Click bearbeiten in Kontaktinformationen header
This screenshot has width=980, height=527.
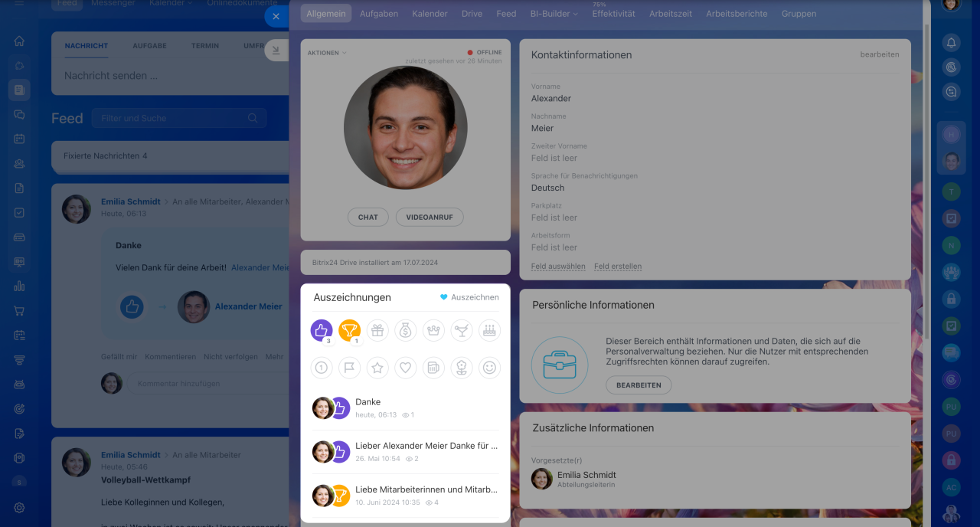880,54
